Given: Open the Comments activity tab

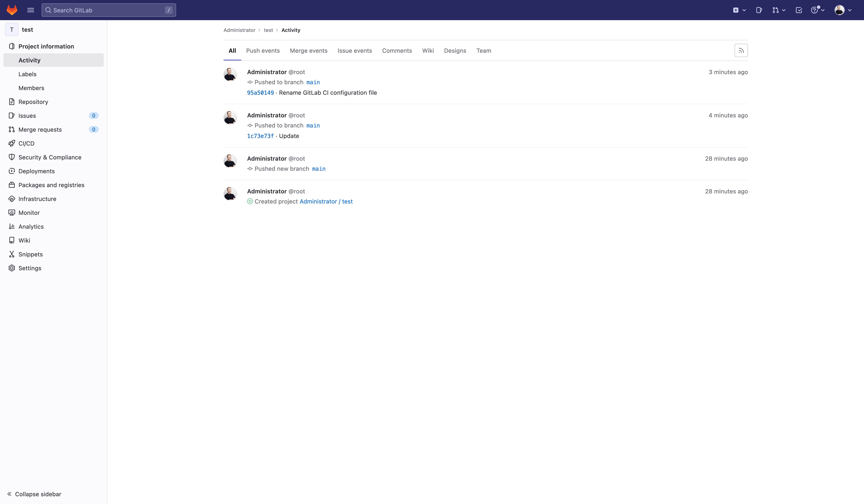Looking at the screenshot, I should (397, 50).
